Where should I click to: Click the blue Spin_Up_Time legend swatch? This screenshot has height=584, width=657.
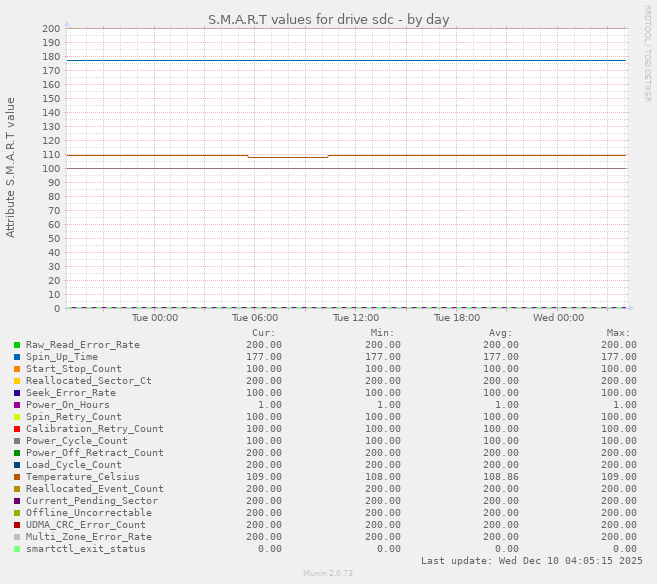pyautogui.click(x=17, y=357)
